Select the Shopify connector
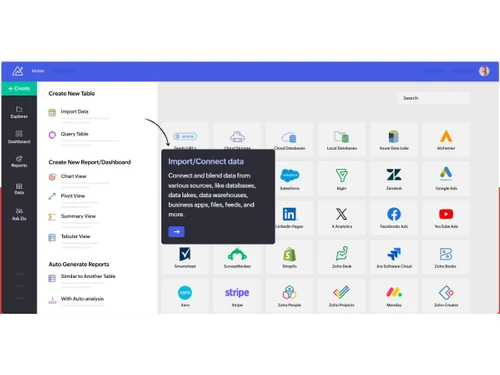This screenshot has height=375, width=500. tap(289, 257)
